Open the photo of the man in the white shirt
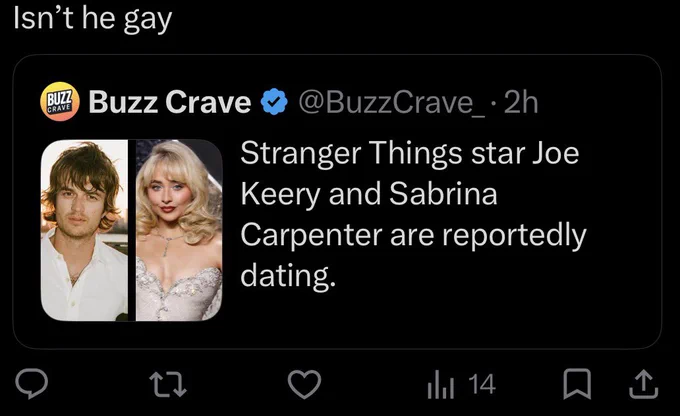This screenshot has width=680, height=416. coord(84,230)
